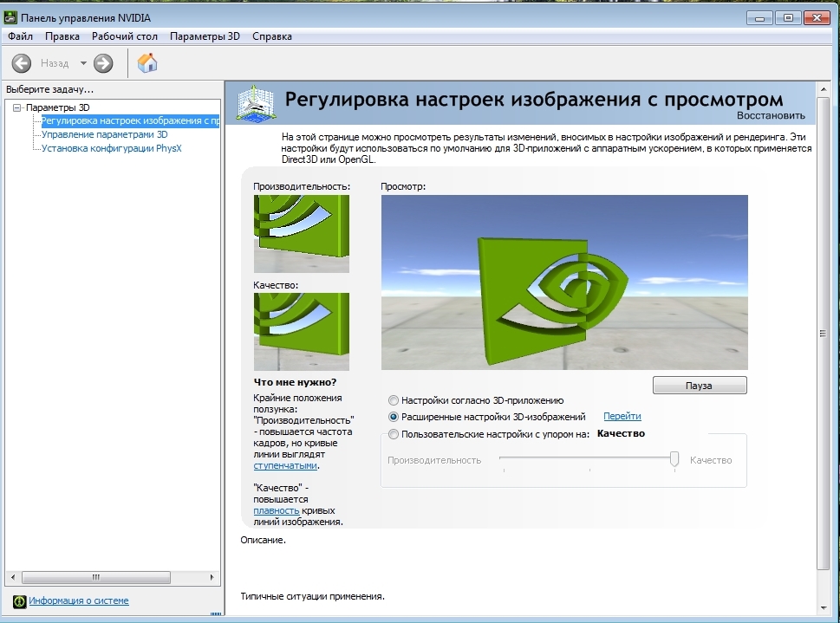Open 'Управление параметрами 3D' tree item
The height and width of the screenshot is (623, 840).
[104, 134]
